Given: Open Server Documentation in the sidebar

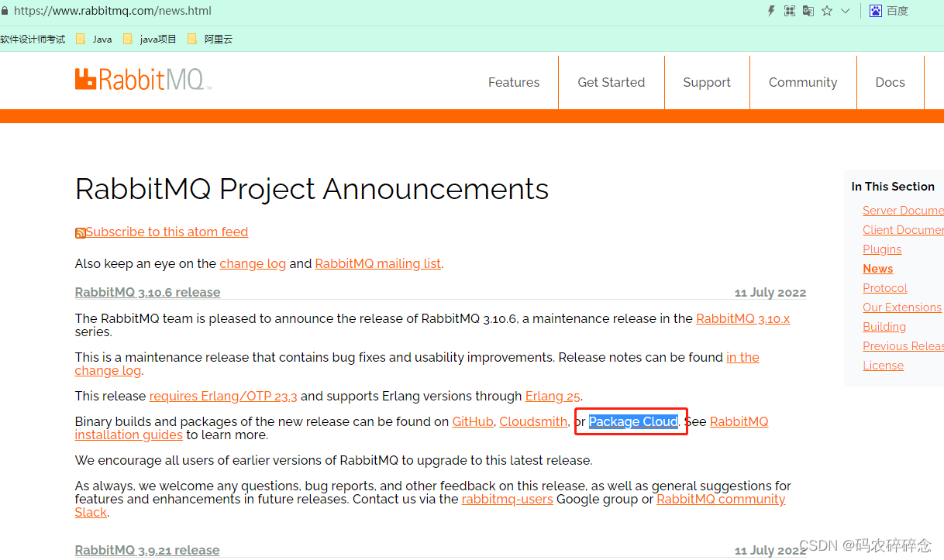Looking at the screenshot, I should click(903, 211).
